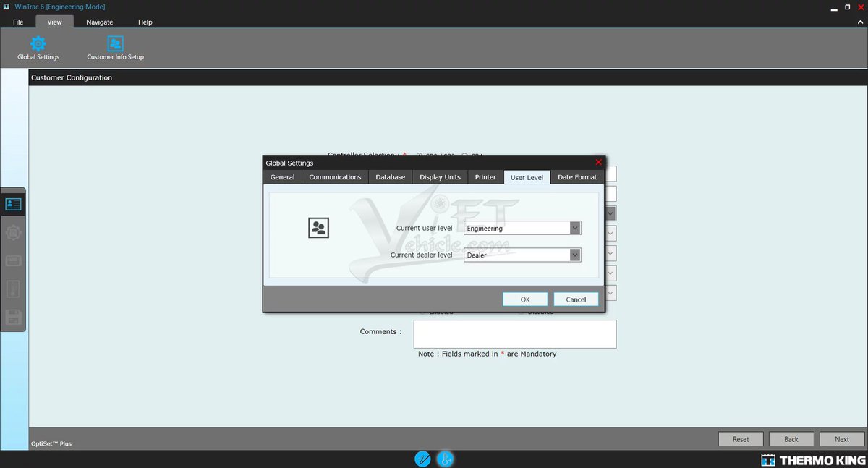The image size is (868, 468).
Task: Expand the Current dealer level dropdown
Action: 575,255
